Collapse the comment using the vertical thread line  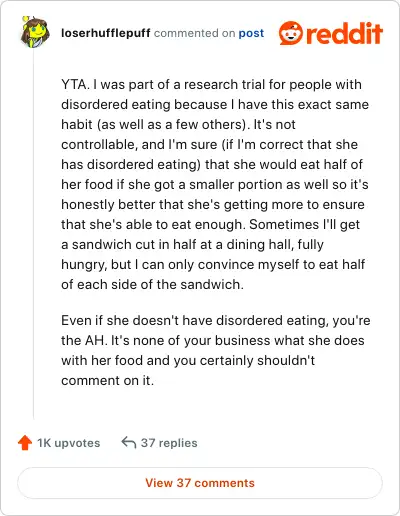(34, 233)
